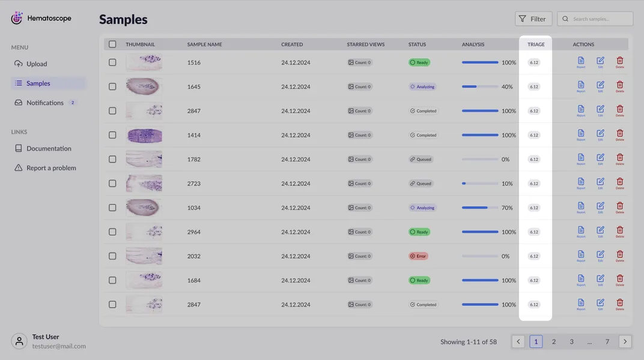The height and width of the screenshot is (360, 644).
Task: Click the analysis progress bar for sample 1034
Action: pyautogui.click(x=480, y=208)
